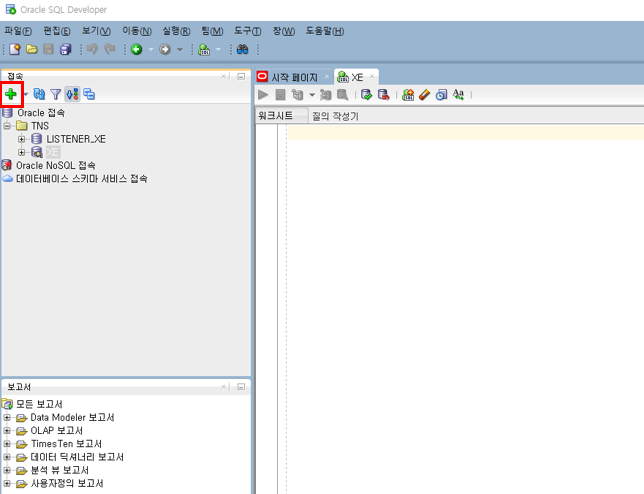Collapse the TNS folder node
Screen dimensions: 644x494
coord(7,126)
